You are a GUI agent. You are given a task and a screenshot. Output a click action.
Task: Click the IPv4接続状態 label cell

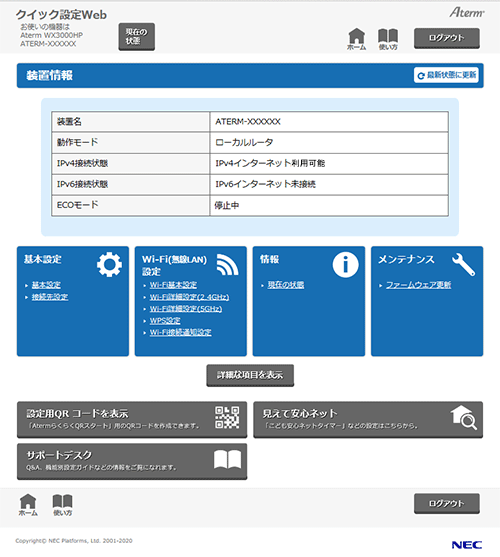coord(131,164)
